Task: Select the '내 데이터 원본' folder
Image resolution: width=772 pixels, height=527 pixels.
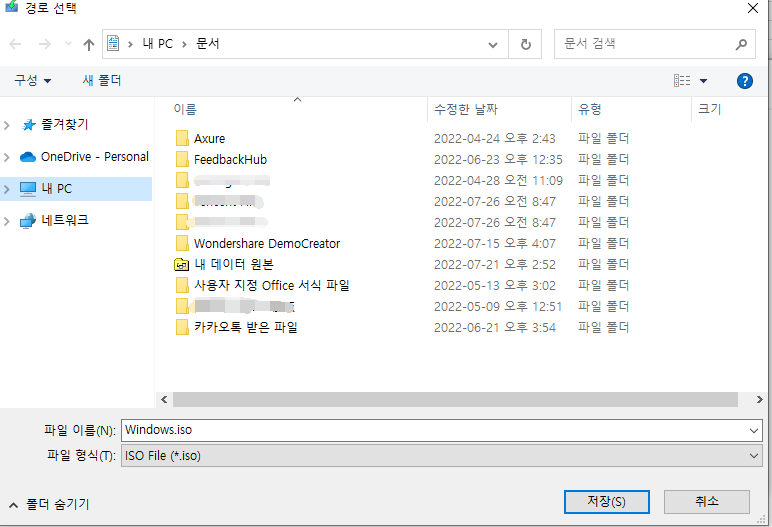Action: tap(234, 264)
